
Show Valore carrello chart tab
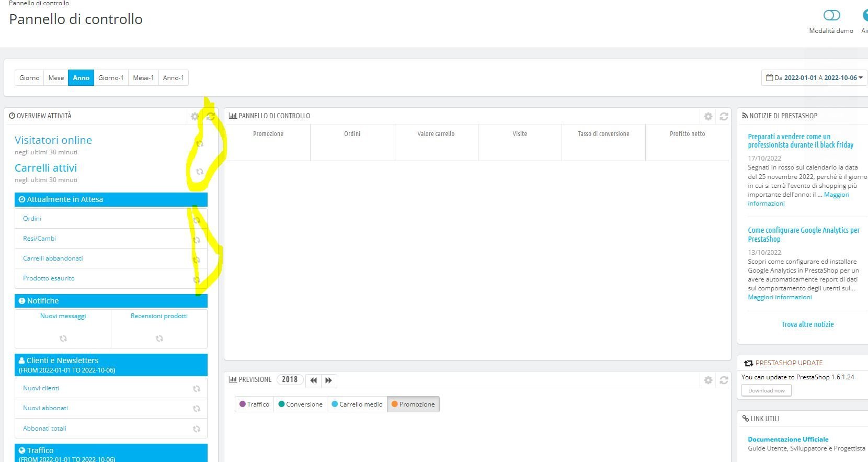pyautogui.click(x=436, y=142)
